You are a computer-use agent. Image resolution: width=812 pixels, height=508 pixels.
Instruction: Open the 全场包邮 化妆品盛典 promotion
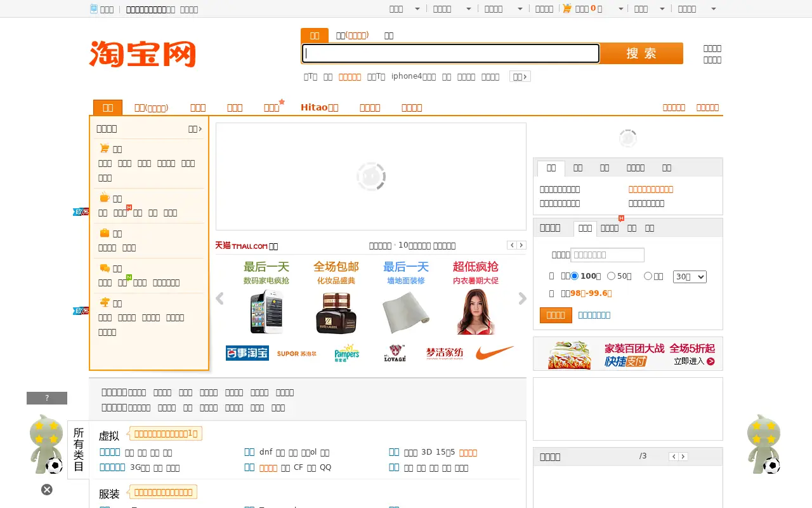(336, 297)
